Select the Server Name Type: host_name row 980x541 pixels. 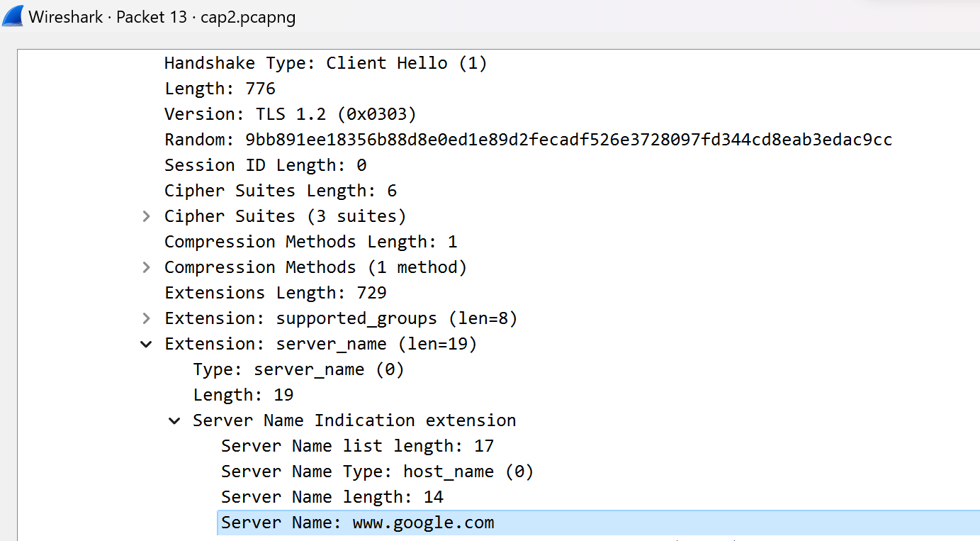pyautogui.click(x=377, y=472)
